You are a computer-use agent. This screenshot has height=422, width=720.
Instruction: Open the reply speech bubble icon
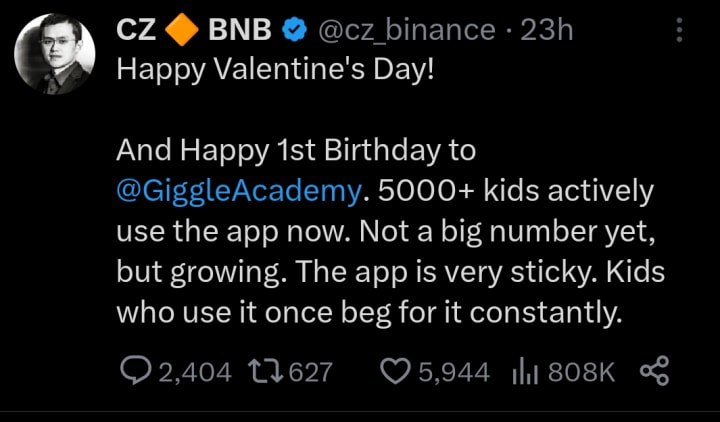(134, 372)
